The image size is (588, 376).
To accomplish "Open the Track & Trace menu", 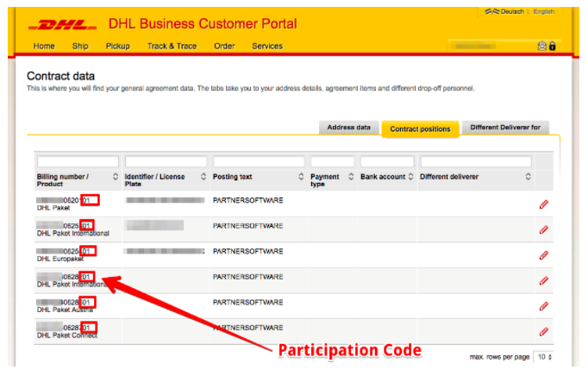I will 172,47.
